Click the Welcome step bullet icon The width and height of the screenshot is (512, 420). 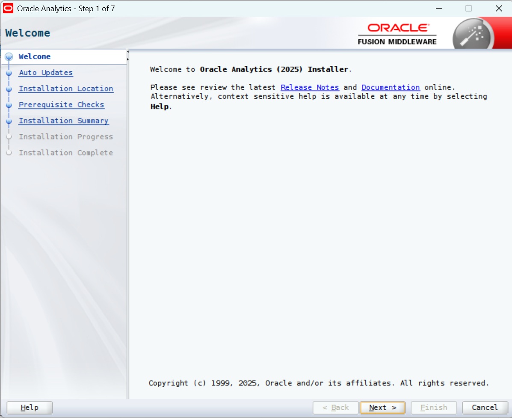(x=9, y=56)
